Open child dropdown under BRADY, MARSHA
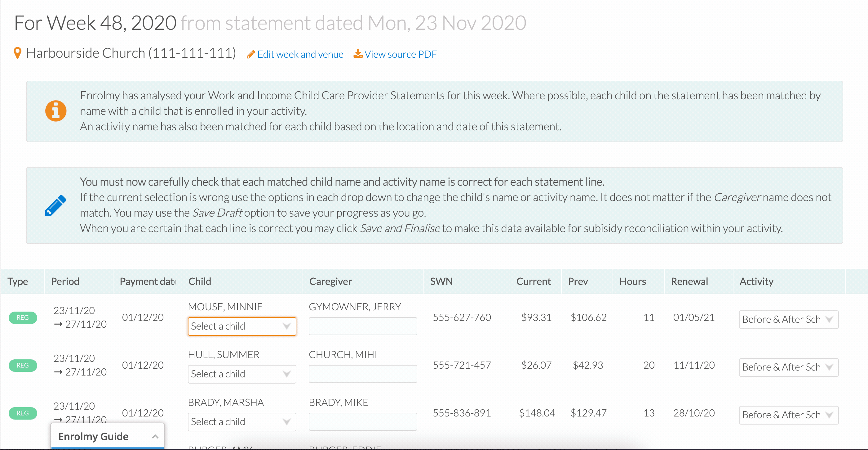 pos(242,422)
